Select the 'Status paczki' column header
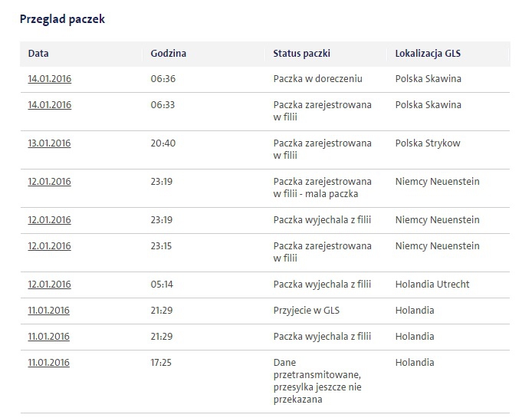This screenshot has width=532, height=418. (302, 54)
